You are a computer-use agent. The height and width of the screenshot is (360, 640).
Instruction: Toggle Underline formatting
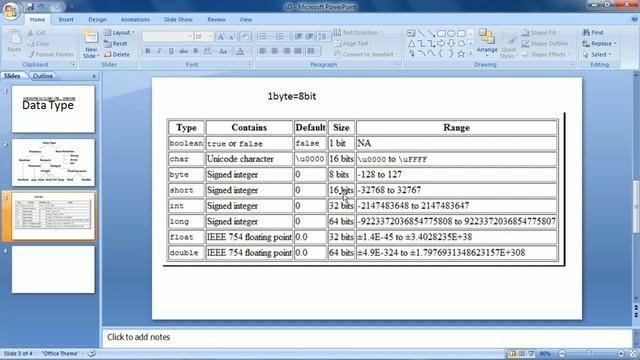pos(171,51)
